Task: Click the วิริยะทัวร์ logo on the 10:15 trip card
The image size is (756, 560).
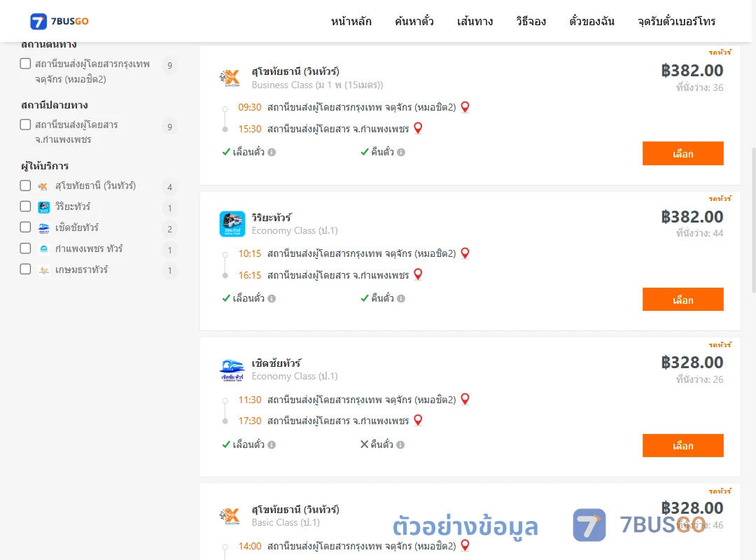Action: [x=232, y=224]
